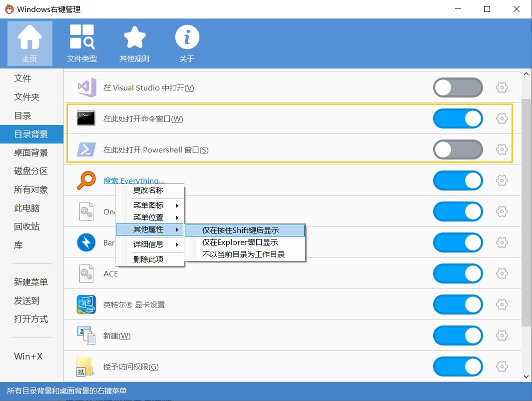The width and height of the screenshot is (532, 401).
Task: Open settings gear for 在此处打开命令窗口
Action: [x=502, y=118]
